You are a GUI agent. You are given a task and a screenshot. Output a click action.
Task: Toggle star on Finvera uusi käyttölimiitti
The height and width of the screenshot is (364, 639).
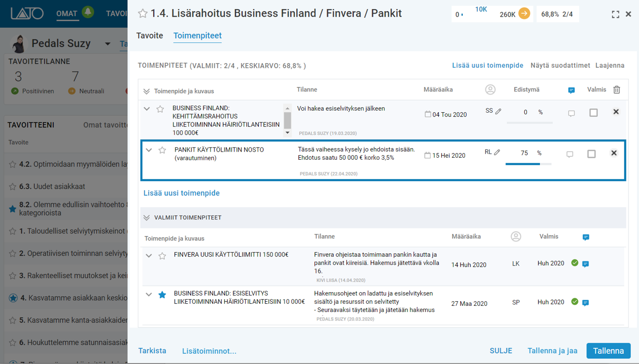162,256
